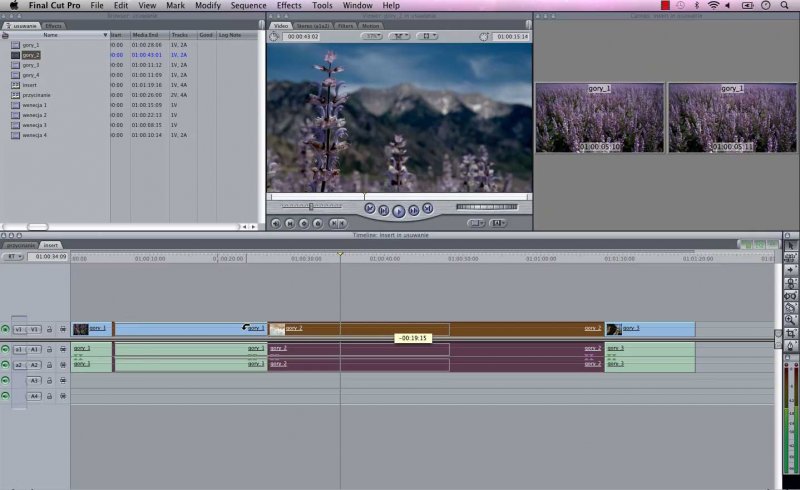Viewport: 800px width, 490px height.
Task: Switch to the Effects tab in Browser
Action: point(54,26)
